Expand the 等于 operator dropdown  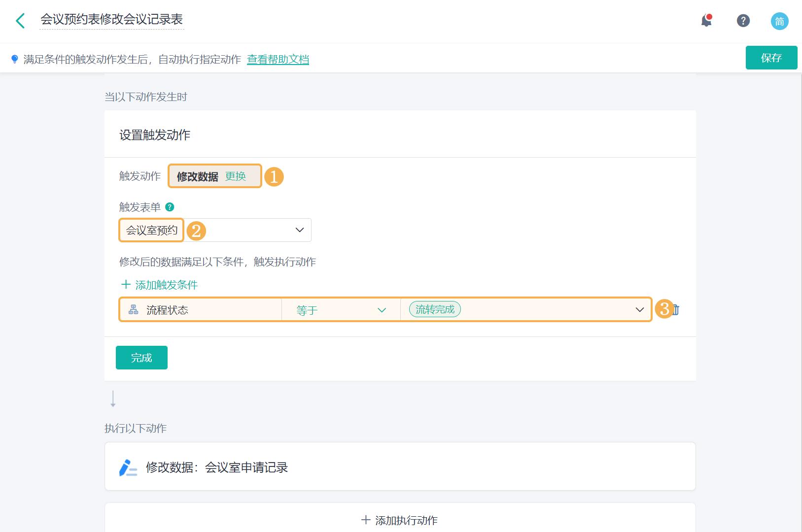381,309
